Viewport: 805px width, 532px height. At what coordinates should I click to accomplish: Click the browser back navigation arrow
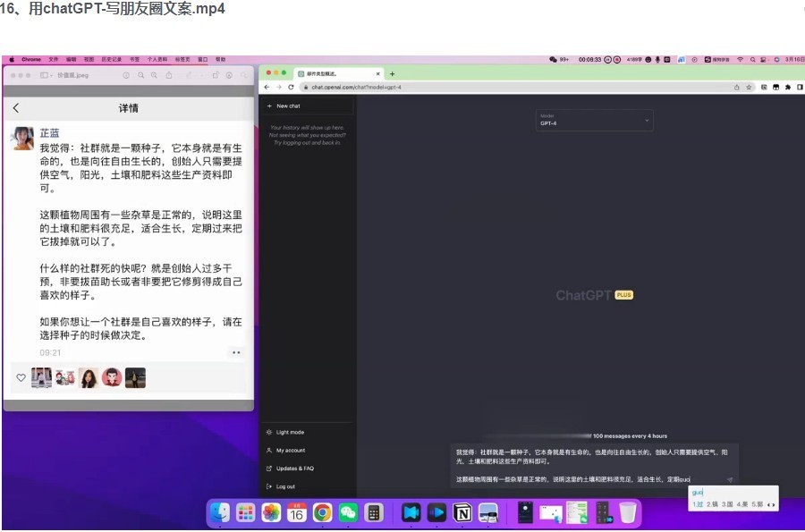[x=266, y=87]
